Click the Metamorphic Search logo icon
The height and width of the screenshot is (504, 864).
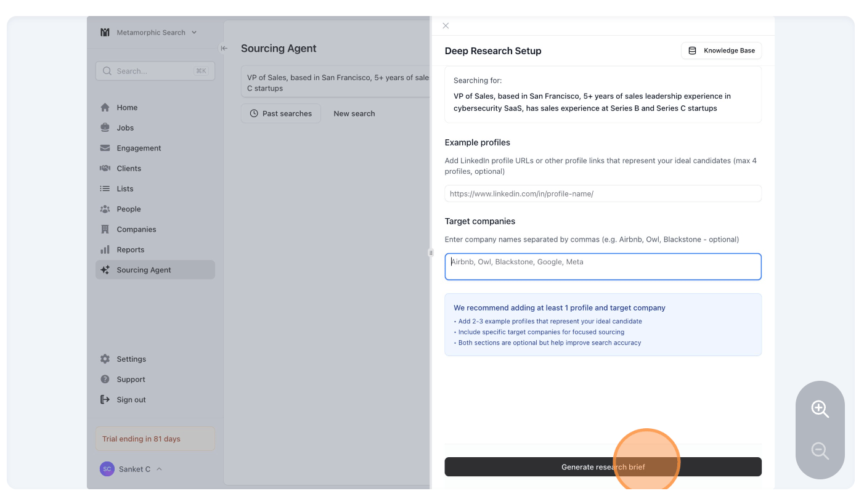pos(105,32)
